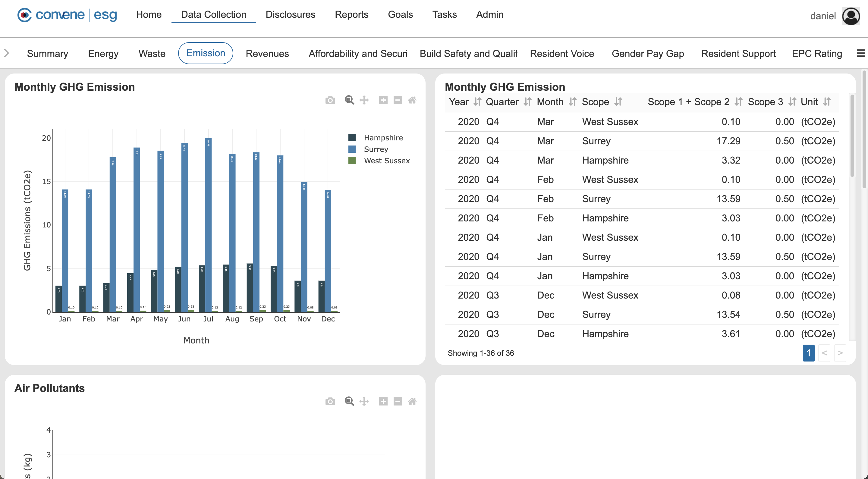Open the Disclosures menu item
The height and width of the screenshot is (479, 868).
click(x=290, y=14)
